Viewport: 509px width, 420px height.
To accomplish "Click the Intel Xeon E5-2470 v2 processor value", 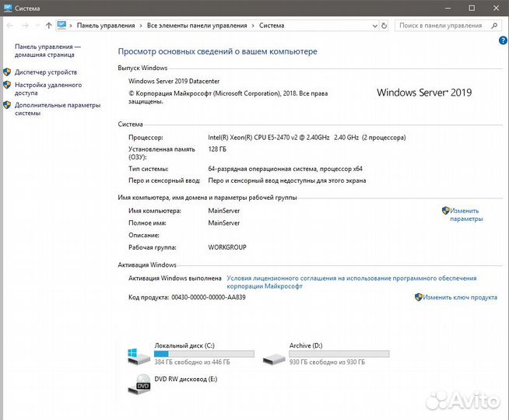I will [x=307, y=137].
